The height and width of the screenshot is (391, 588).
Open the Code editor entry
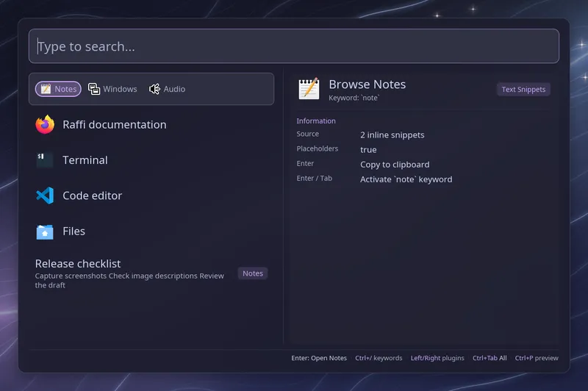pyautogui.click(x=151, y=195)
